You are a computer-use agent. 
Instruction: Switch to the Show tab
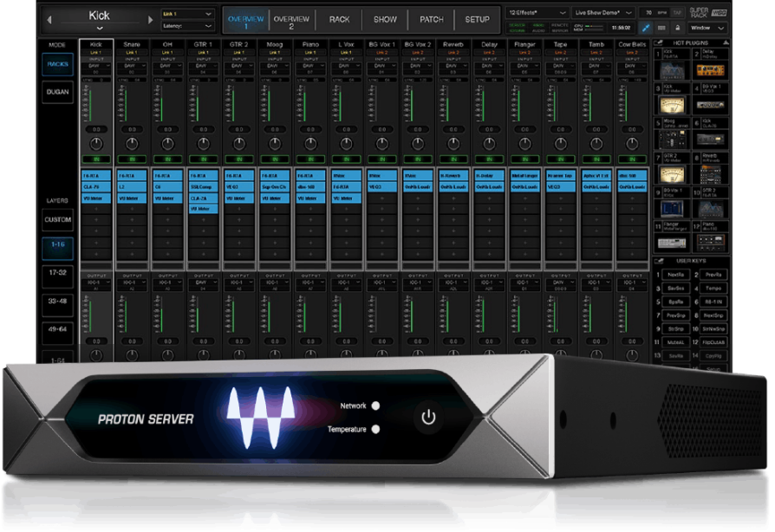385,20
